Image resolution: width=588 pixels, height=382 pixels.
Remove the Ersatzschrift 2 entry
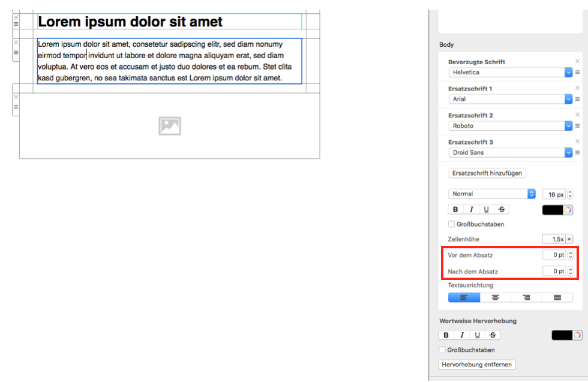(x=577, y=115)
